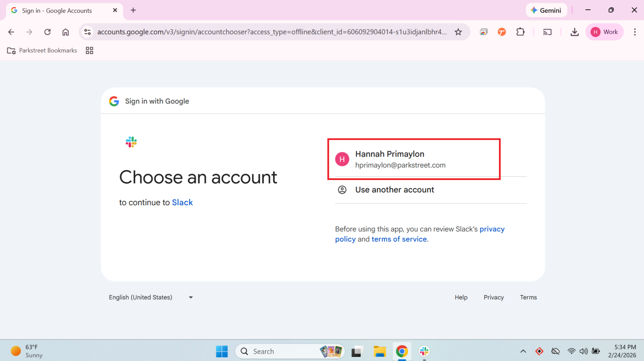Select the Sign in - Google Accounts tab

[64, 10]
